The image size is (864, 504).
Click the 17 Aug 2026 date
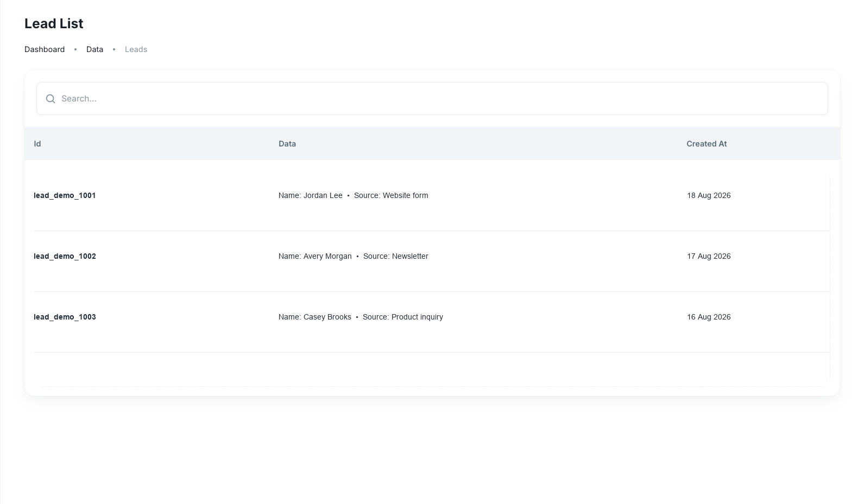tap(709, 256)
